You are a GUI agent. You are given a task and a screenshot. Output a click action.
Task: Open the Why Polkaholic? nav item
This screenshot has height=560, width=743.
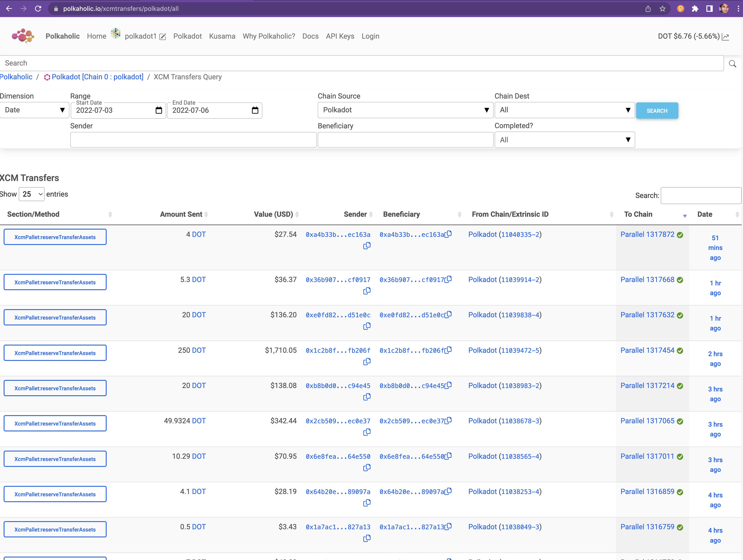pyautogui.click(x=269, y=36)
